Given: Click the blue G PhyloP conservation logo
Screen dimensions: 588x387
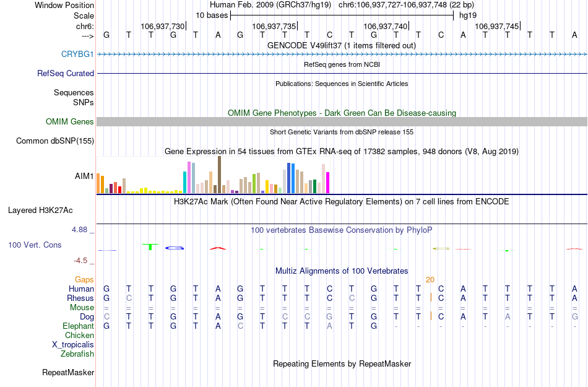Looking at the screenshot, I should tap(175, 248).
